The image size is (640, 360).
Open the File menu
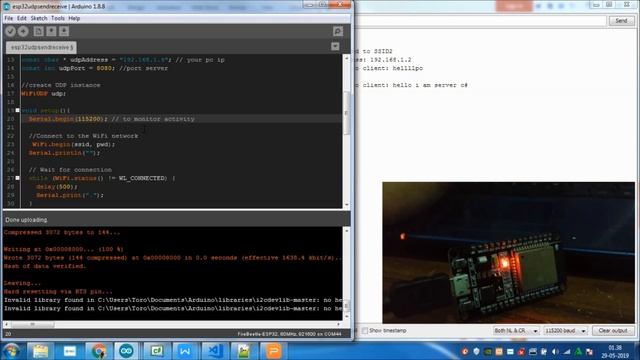click(x=9, y=18)
